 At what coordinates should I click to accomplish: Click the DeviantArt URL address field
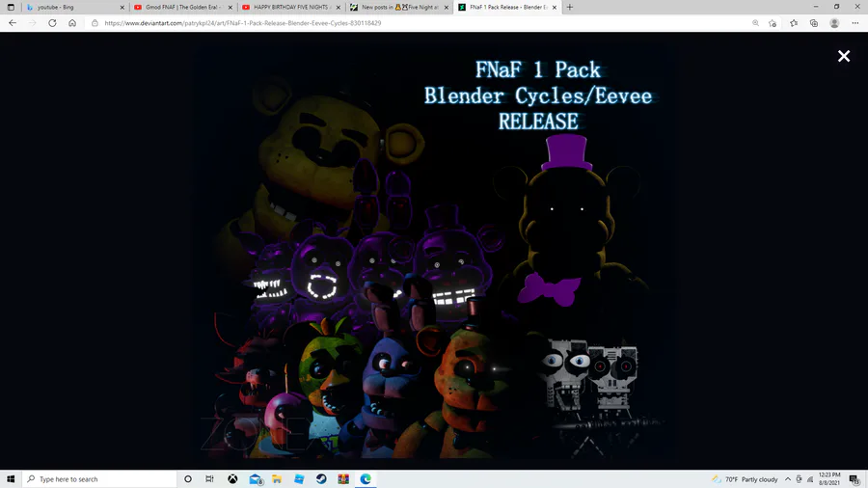[x=242, y=23]
